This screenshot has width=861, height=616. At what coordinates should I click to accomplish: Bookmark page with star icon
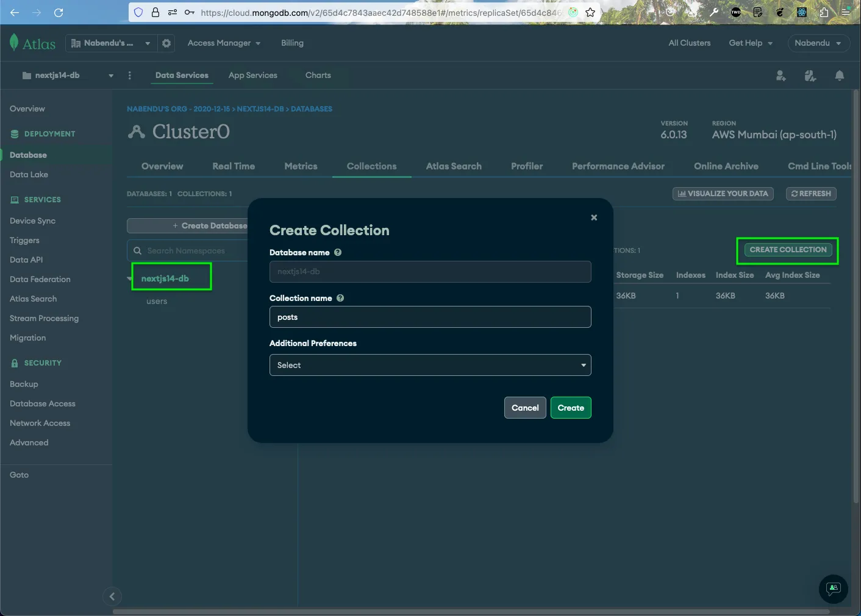click(x=590, y=12)
